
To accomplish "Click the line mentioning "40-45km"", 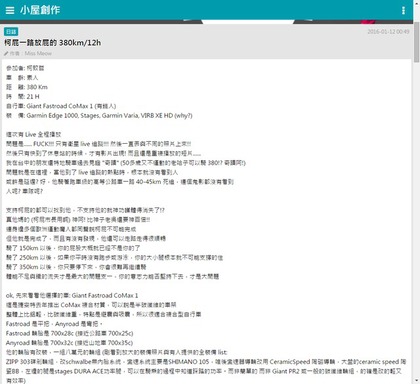I will [x=120, y=182].
